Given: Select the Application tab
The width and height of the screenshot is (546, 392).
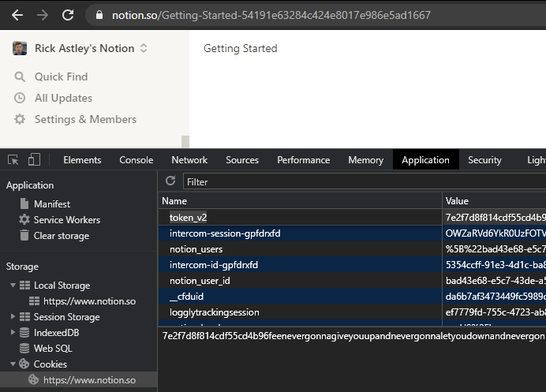Looking at the screenshot, I should pyautogui.click(x=425, y=160).
